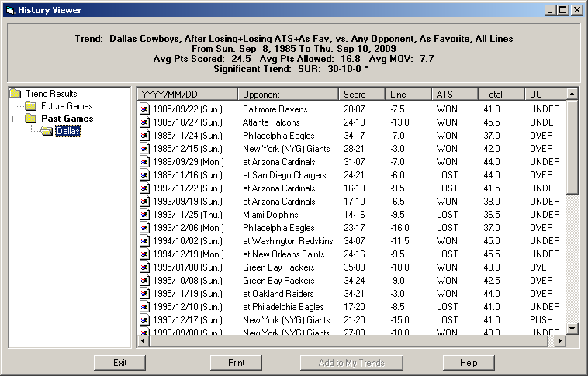Click the row icon for 1995/10/08
588x376 pixels.
[145, 281]
